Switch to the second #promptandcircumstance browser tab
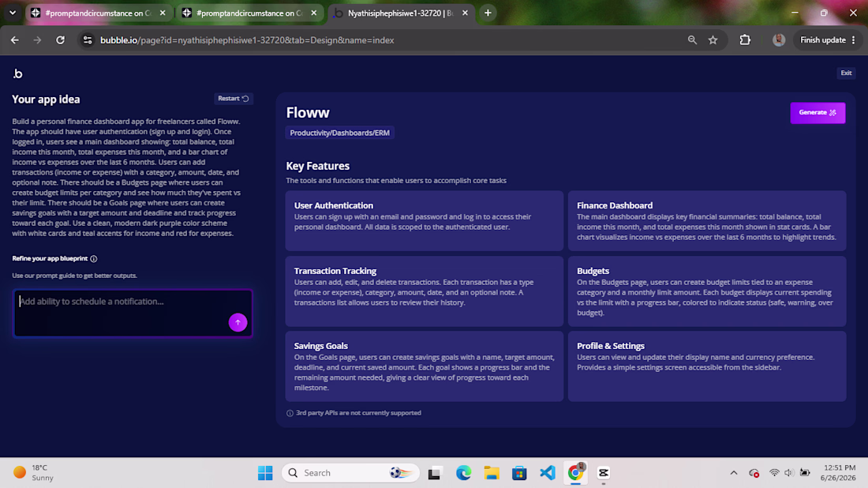The width and height of the screenshot is (868, 488). click(249, 13)
